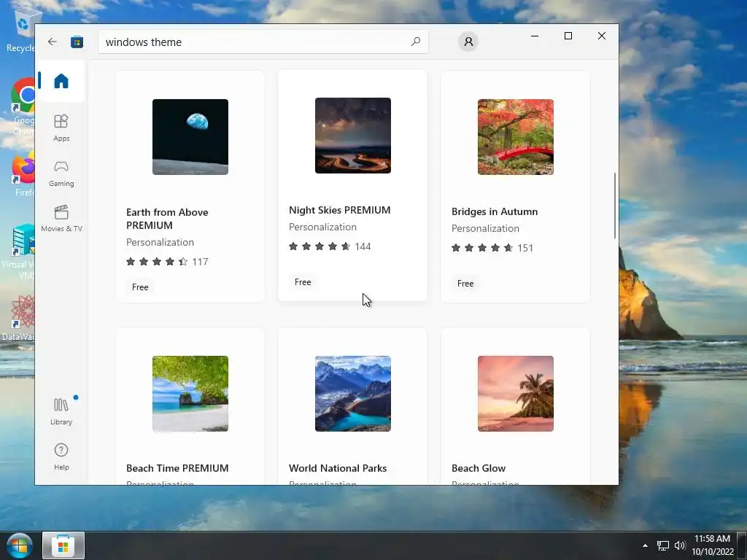The image size is (747, 560).
Task: Open the network tray icon
Action: pyautogui.click(x=662, y=545)
